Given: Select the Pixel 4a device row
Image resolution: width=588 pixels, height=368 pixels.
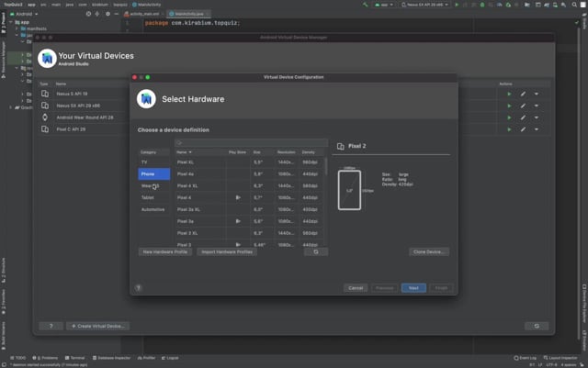Looking at the screenshot, I should click(249, 173).
